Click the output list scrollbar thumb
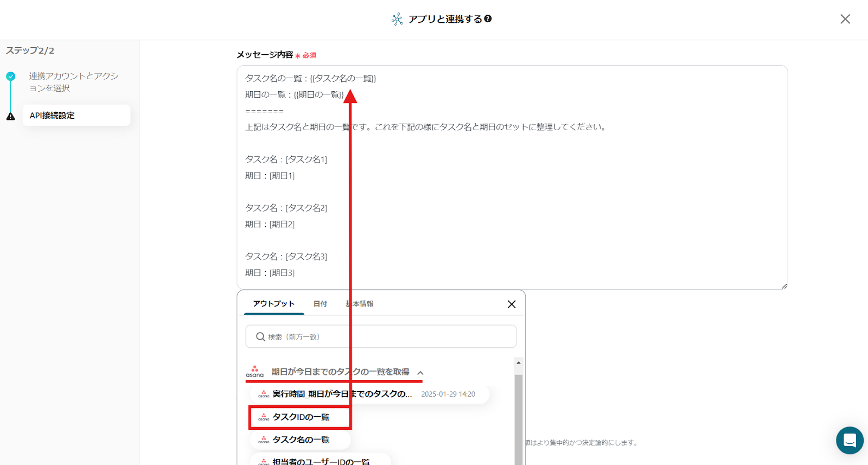 point(519,419)
